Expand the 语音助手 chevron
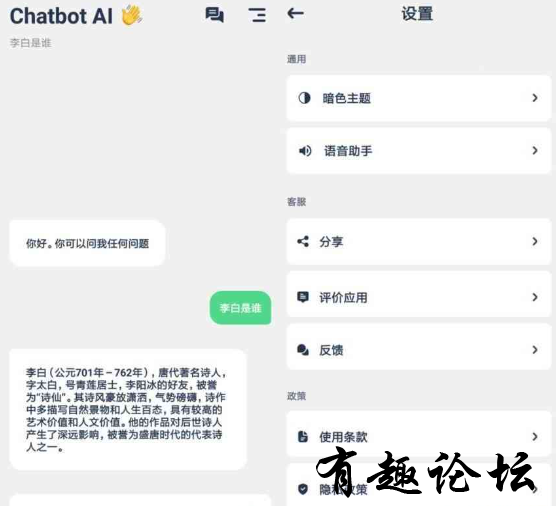Screen dimensions: 558x506 click(535, 151)
